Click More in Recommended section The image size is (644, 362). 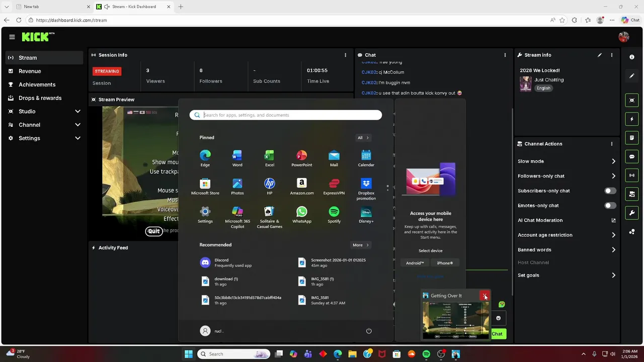(361, 245)
